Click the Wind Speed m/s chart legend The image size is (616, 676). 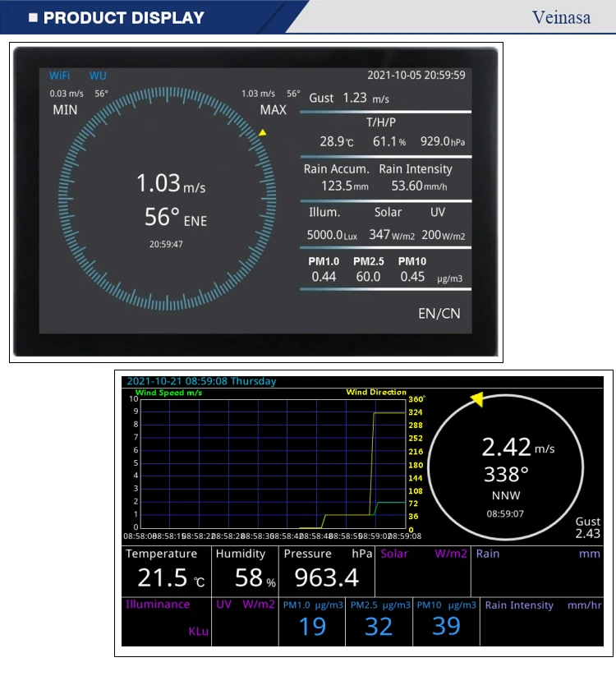(x=169, y=393)
